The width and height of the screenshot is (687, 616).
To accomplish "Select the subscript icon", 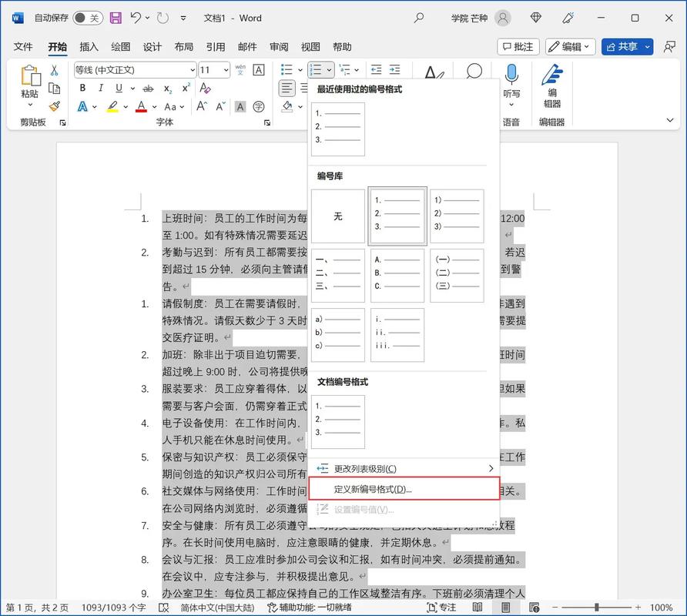I will [169, 89].
